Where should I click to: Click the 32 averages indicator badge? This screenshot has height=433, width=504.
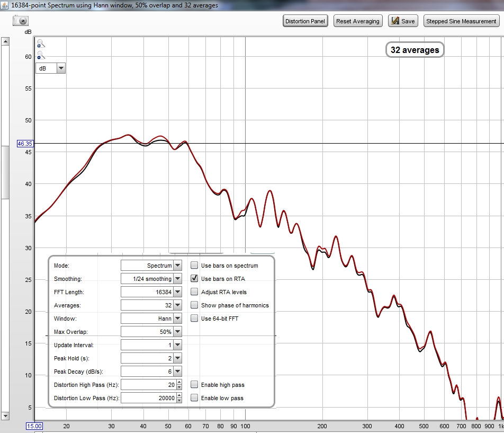click(x=415, y=50)
